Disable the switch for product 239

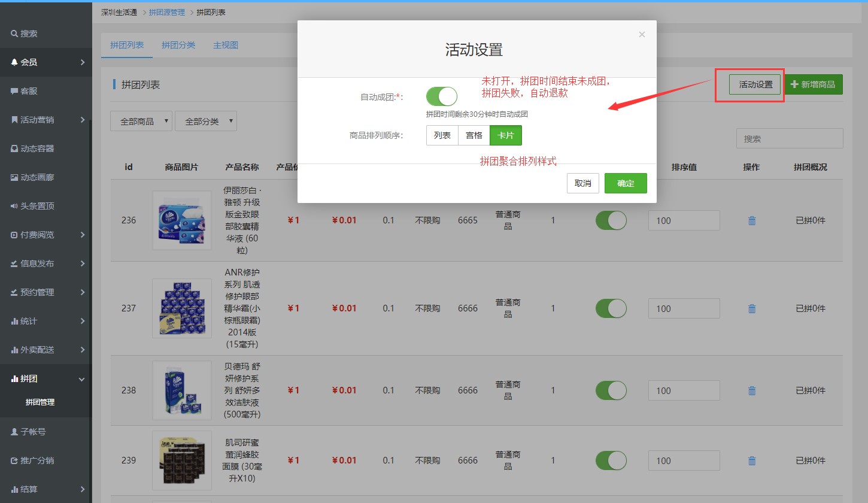click(x=611, y=460)
